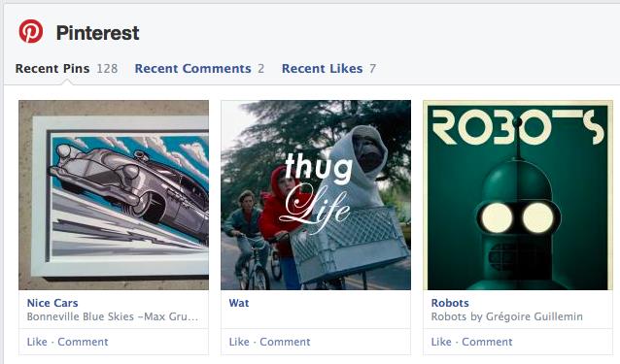Open the Pinterest app title link
Screen dimensions: 620x364
pos(98,33)
